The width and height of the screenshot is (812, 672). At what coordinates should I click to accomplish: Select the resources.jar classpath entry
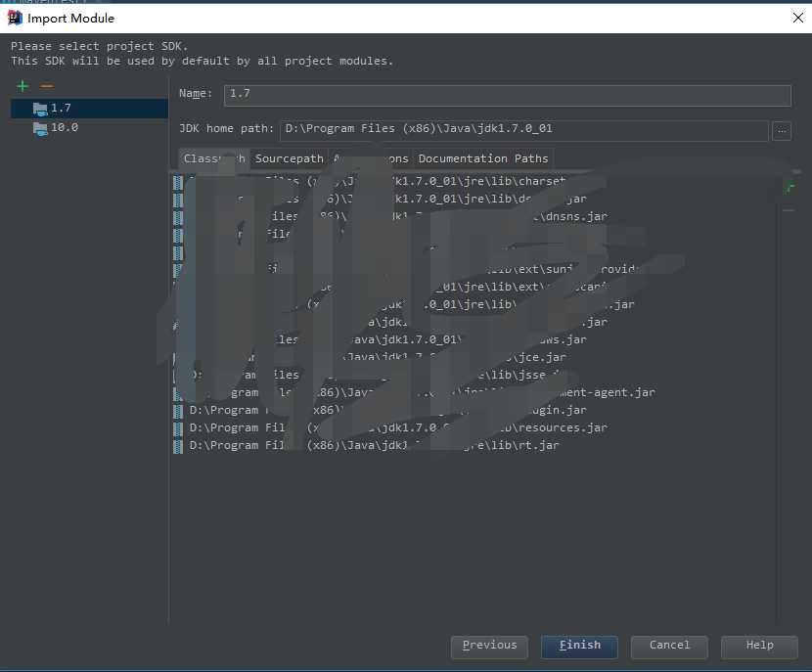[390, 428]
